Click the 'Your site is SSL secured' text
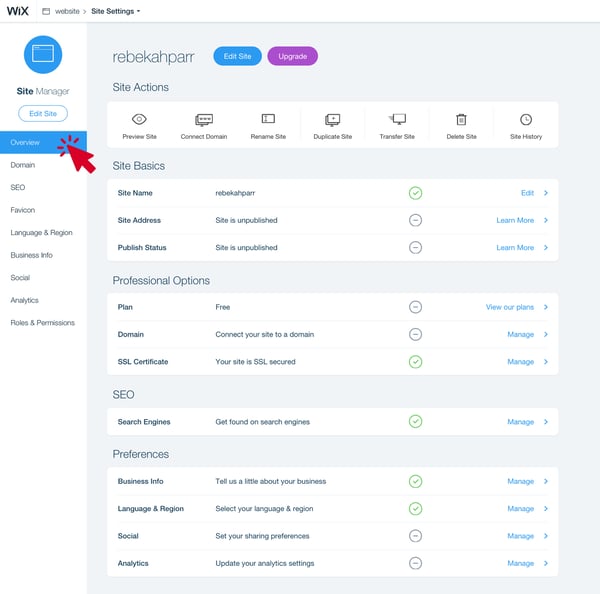Viewport: 600px width, 594px height. click(255, 362)
